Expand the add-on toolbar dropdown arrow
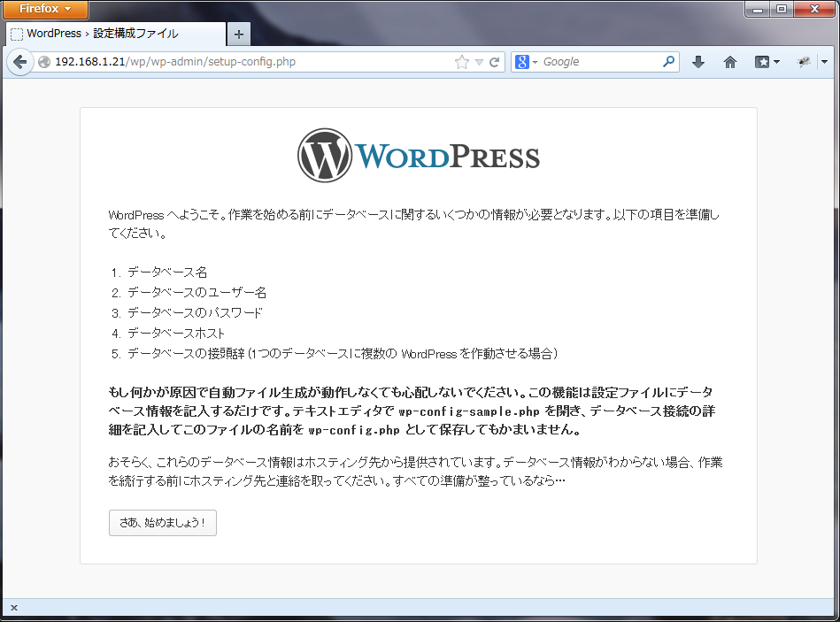 pyautogui.click(x=824, y=62)
